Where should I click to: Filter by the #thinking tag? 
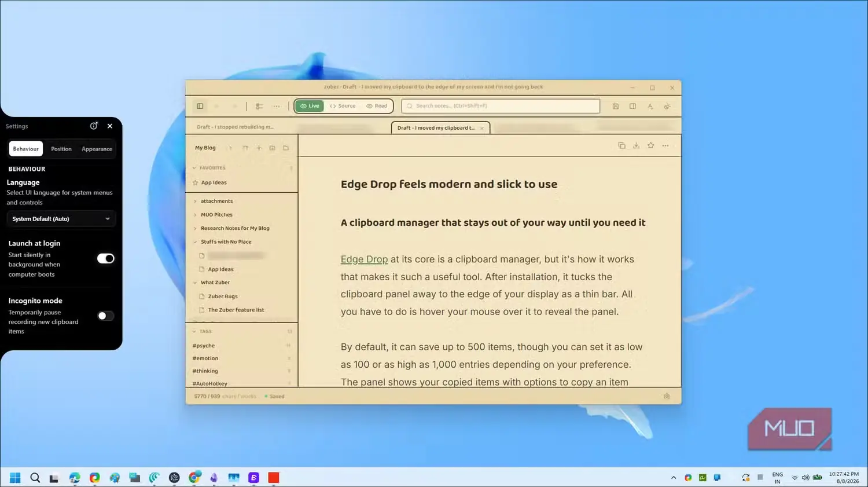pos(205,371)
